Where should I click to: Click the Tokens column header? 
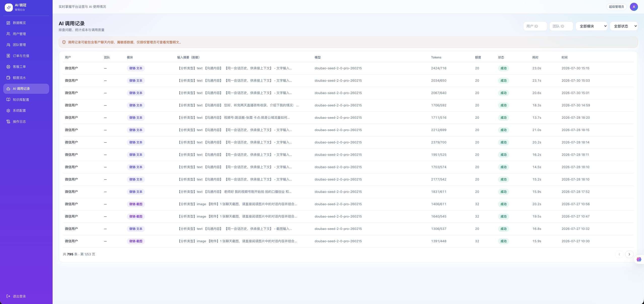click(x=436, y=57)
